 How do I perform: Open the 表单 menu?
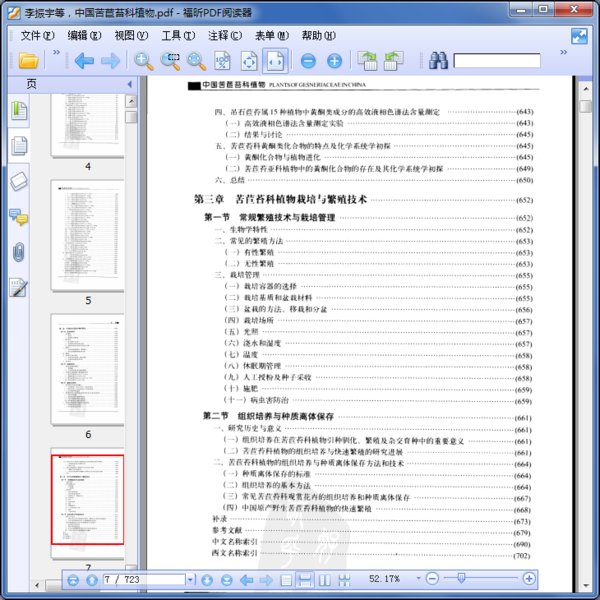tap(272, 36)
